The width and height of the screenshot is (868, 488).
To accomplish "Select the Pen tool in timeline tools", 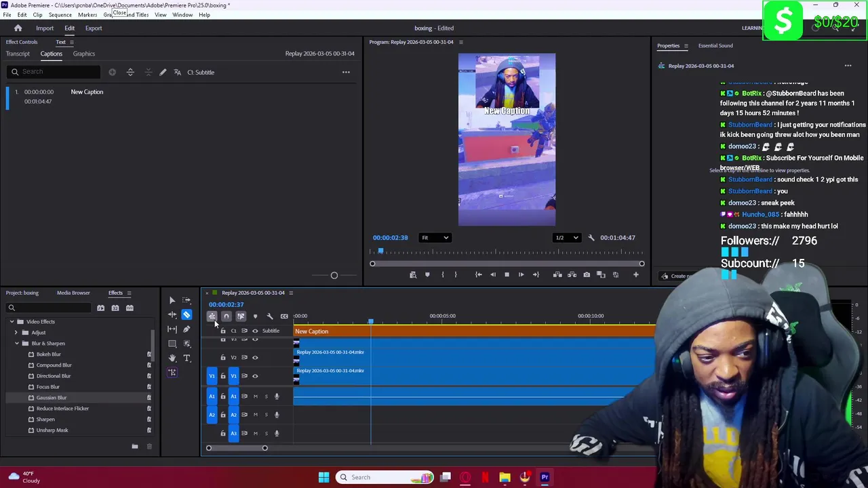I will pyautogui.click(x=186, y=329).
